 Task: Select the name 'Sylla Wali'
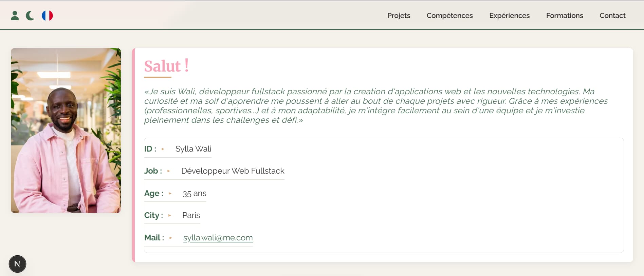point(193,149)
